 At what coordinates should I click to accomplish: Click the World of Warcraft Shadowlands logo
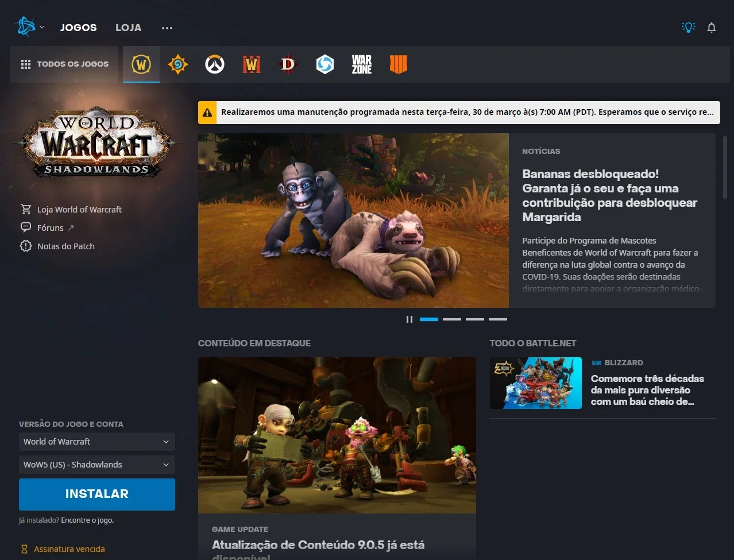pos(97,142)
